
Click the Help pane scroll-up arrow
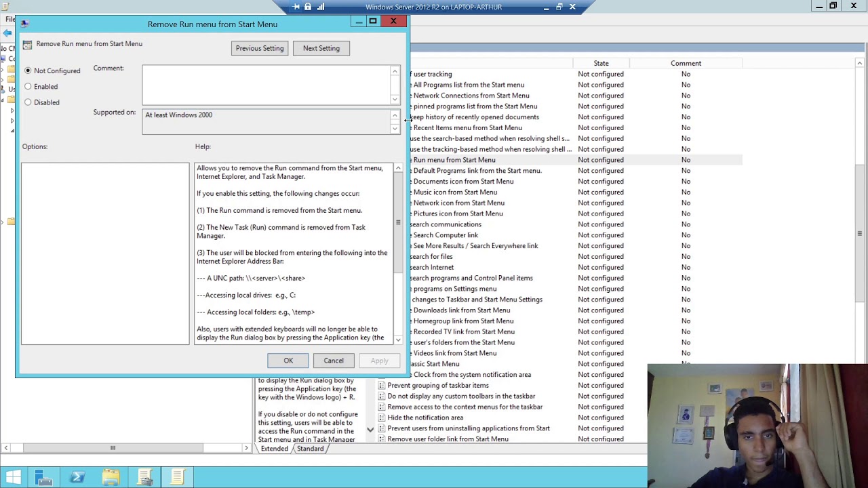pyautogui.click(x=398, y=168)
